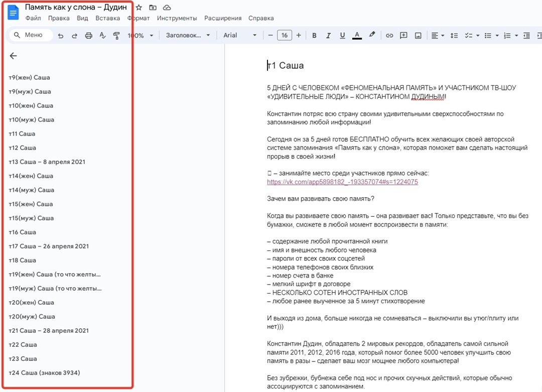
Task: Select outline item т24 Саша (знаков 3934)
Action: (x=44, y=373)
